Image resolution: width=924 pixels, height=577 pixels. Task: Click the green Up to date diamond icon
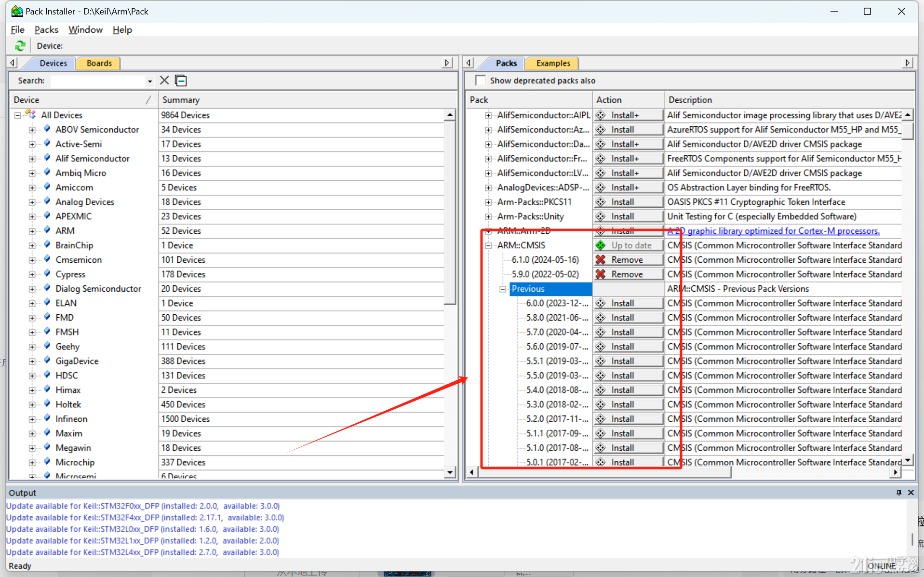click(601, 245)
